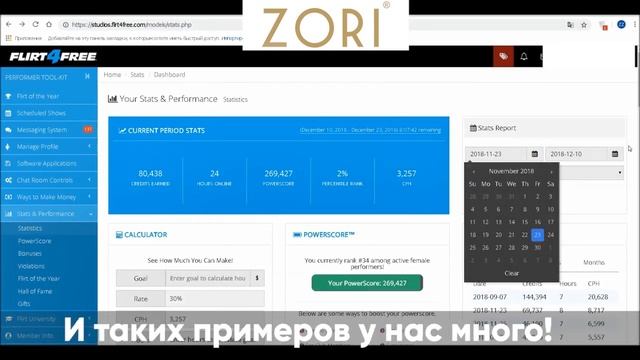Image resolution: width=640 pixels, height=360 pixels.
Task: Select November 15 in the calendar
Action: [x=524, y=222]
